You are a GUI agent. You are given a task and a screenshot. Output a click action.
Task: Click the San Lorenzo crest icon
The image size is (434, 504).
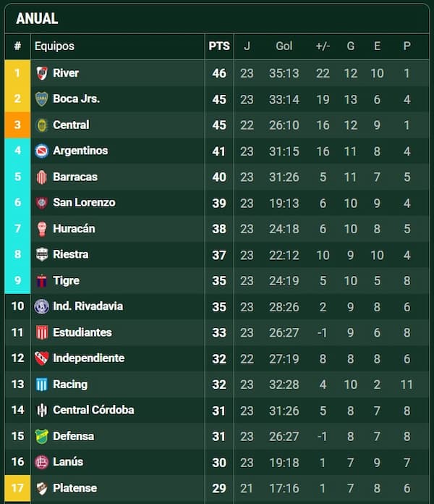[x=42, y=203]
